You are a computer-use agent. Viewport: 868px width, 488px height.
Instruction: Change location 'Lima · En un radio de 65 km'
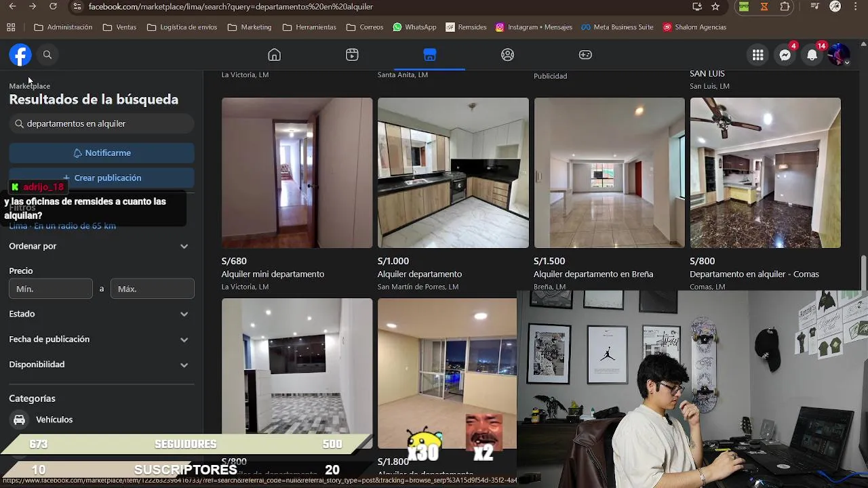(x=62, y=226)
